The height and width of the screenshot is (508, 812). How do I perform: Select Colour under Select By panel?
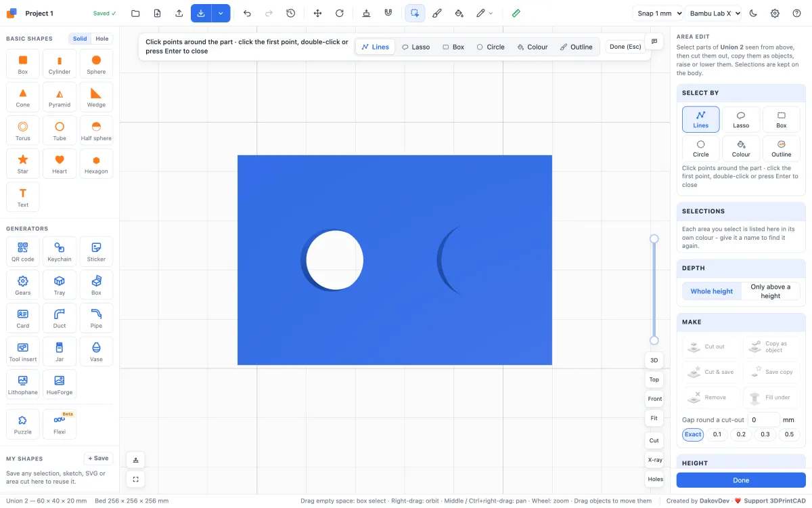coord(741,148)
